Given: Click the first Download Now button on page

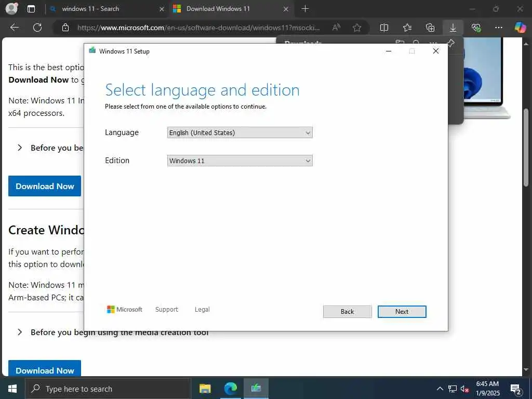Looking at the screenshot, I should 45,186.
